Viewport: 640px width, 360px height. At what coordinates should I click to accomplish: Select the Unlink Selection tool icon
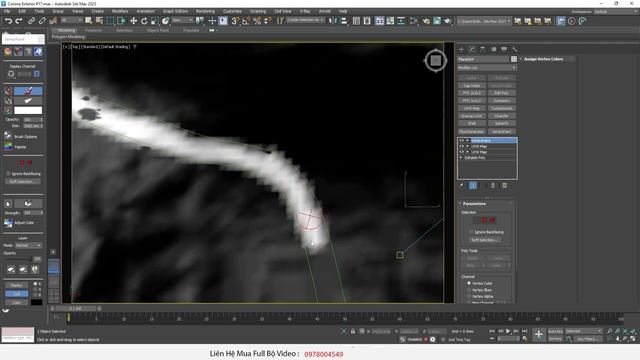(x=42, y=21)
